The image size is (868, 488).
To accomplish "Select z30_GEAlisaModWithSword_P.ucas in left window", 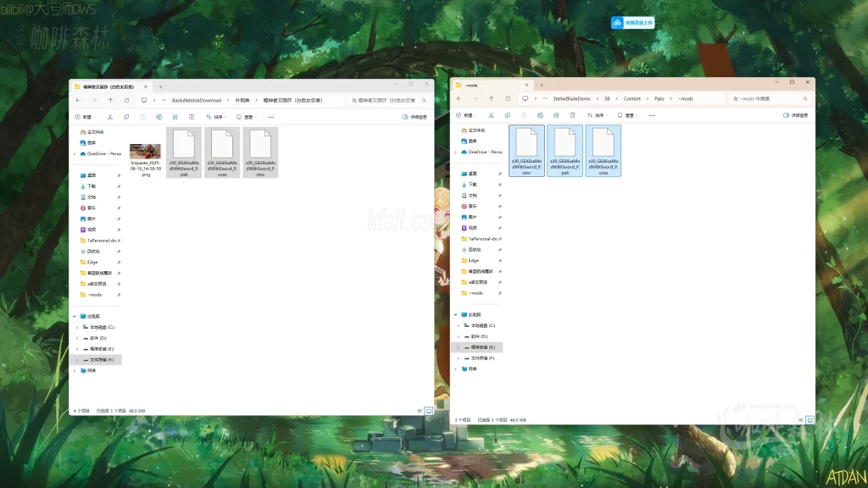I will [x=222, y=152].
